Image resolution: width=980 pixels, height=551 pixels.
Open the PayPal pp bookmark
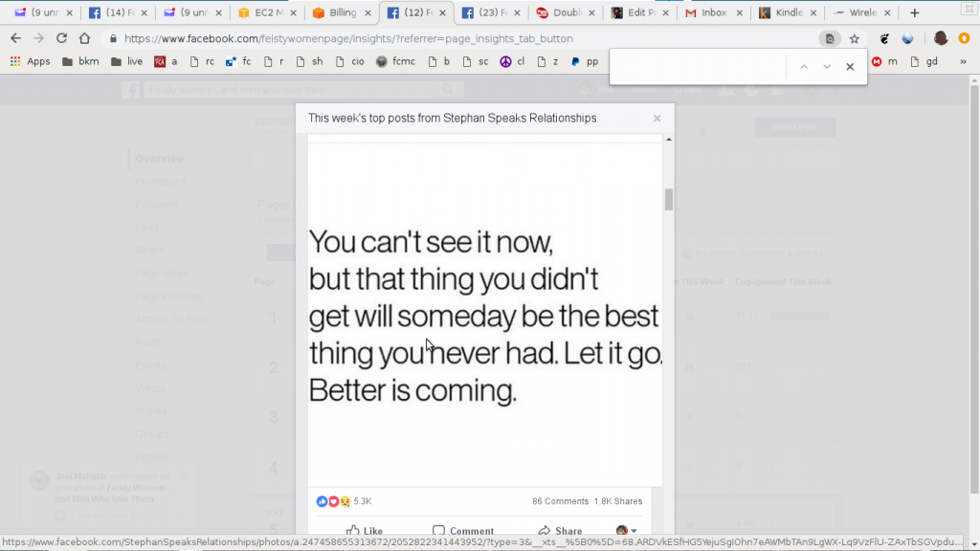point(585,61)
